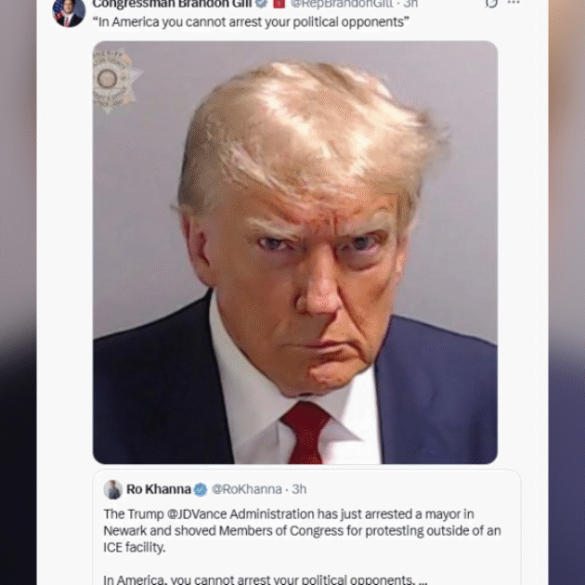Open the Ro Khanna display name

pos(159,489)
